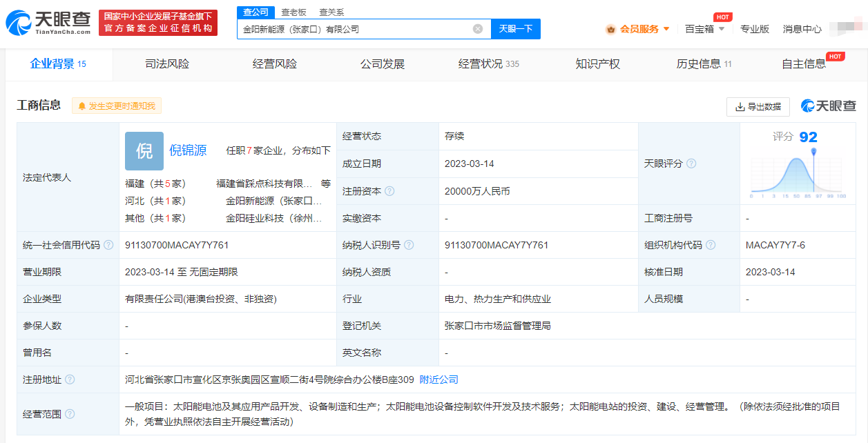
Task: Open the 消息中心 link
Action: click(802, 29)
